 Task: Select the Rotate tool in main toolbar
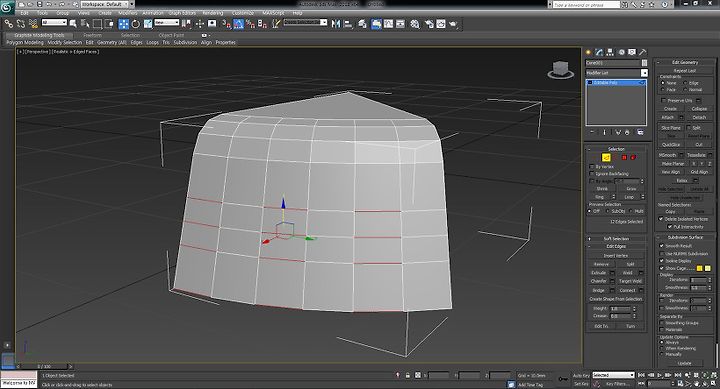pyautogui.click(x=135, y=23)
